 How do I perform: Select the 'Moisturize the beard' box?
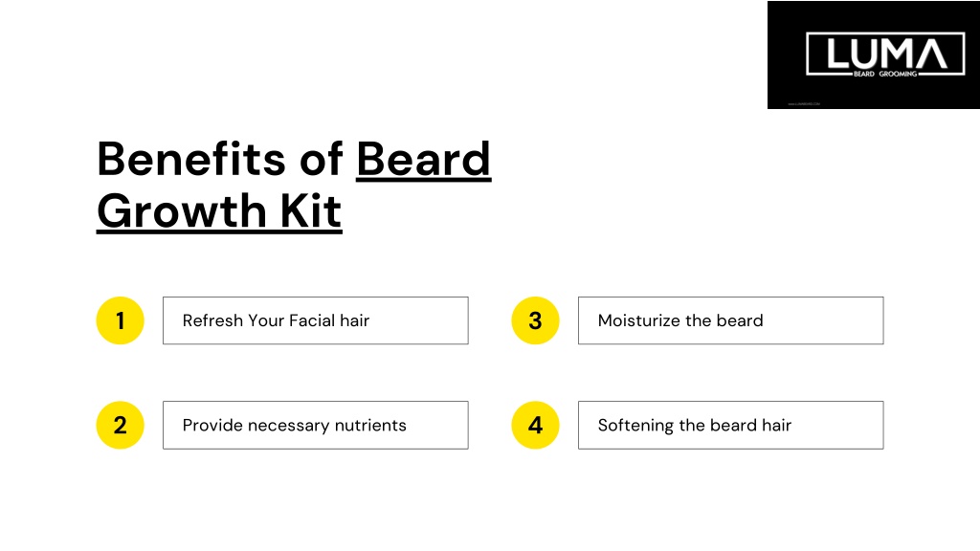tap(730, 320)
